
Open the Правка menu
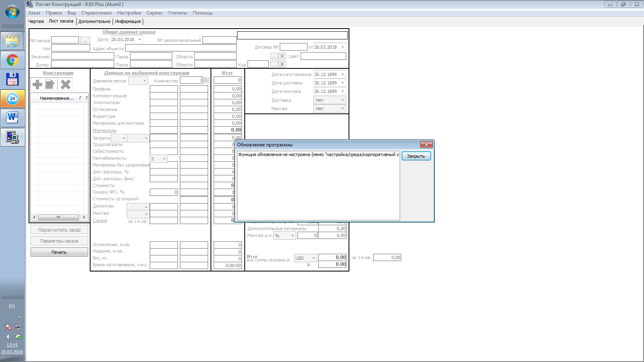coord(54,13)
